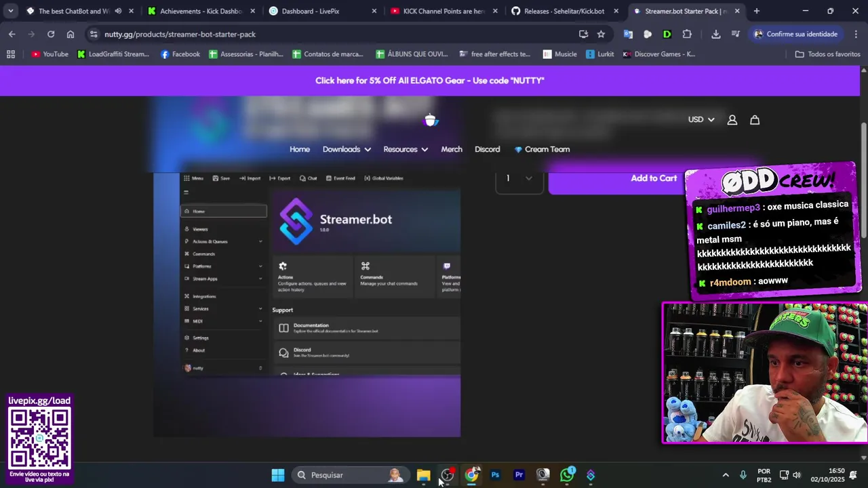868x488 pixels.
Task: Open Streamer.bot from taskbar
Action: [x=591, y=475]
